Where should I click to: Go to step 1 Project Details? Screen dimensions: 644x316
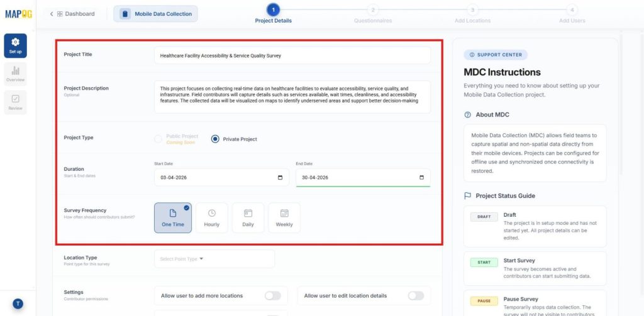pyautogui.click(x=273, y=14)
